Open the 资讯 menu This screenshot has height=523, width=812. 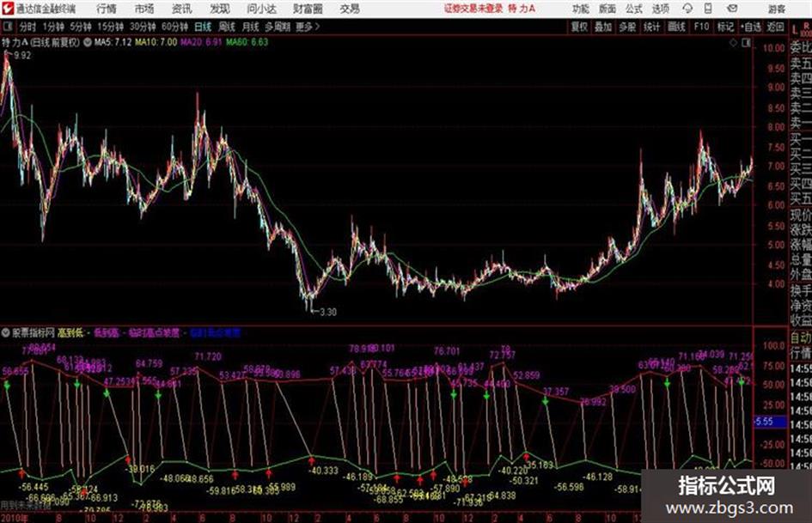click(182, 9)
